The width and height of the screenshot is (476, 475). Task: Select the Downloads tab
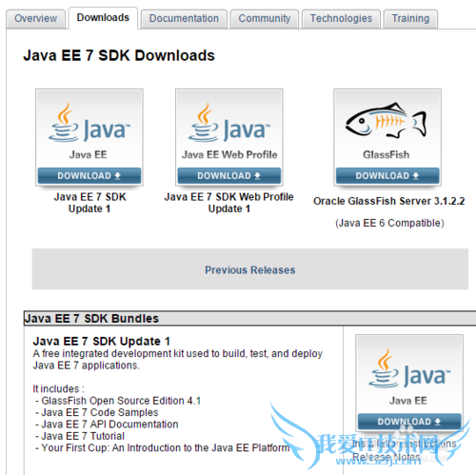click(103, 18)
